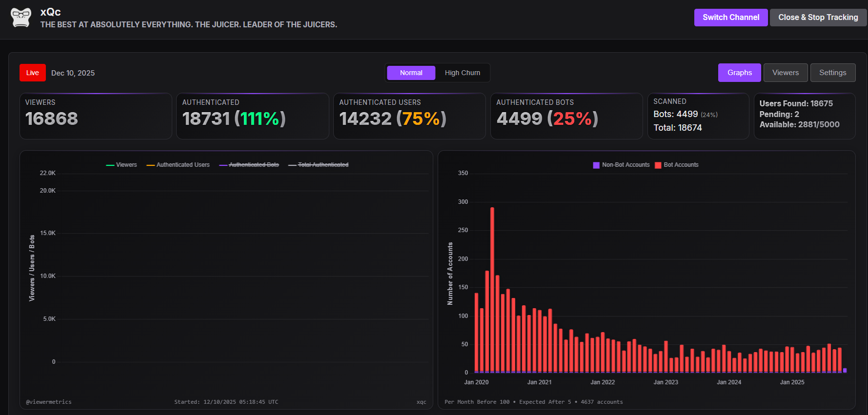Click the date Dec 10, 2025
The height and width of the screenshot is (415, 868).
(x=73, y=73)
